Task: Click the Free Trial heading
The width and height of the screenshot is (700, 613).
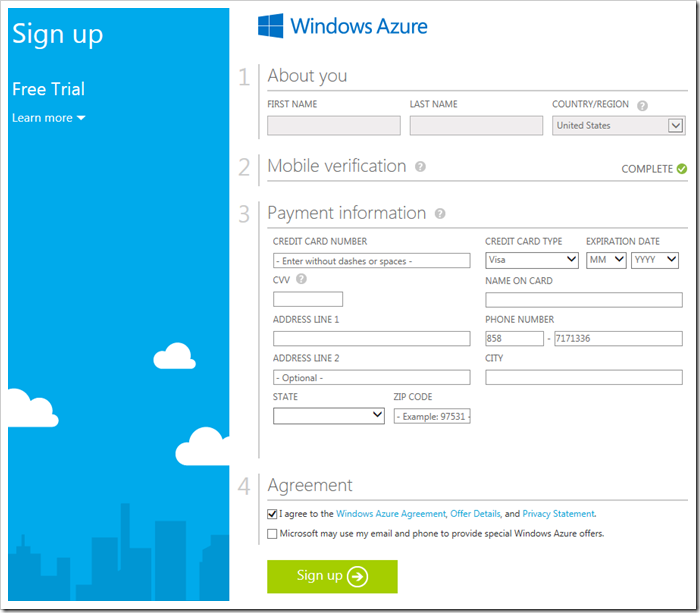Action: point(48,89)
